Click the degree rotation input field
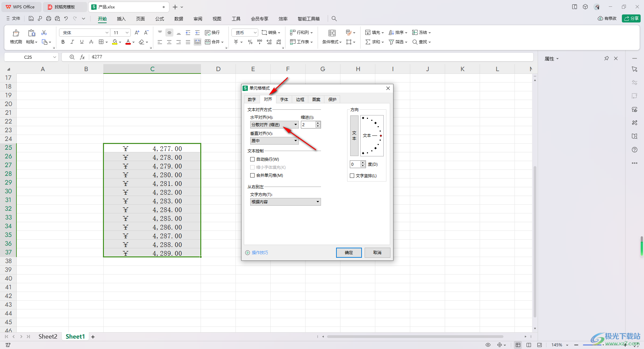The width and height of the screenshot is (644, 349). tap(355, 164)
